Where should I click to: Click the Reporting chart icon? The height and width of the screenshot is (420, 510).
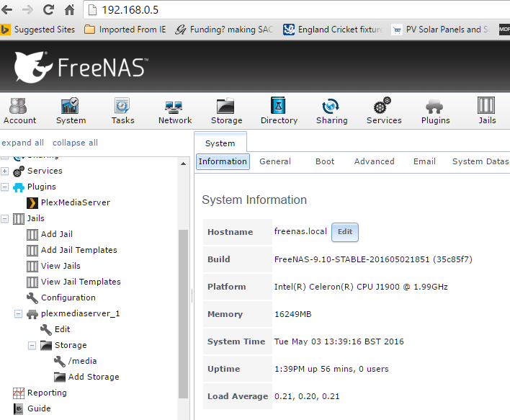19,393
